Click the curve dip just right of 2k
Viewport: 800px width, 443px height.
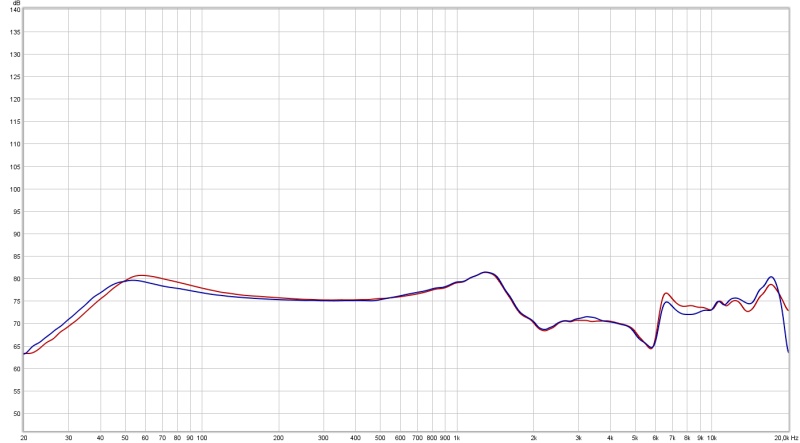pyautogui.click(x=544, y=330)
